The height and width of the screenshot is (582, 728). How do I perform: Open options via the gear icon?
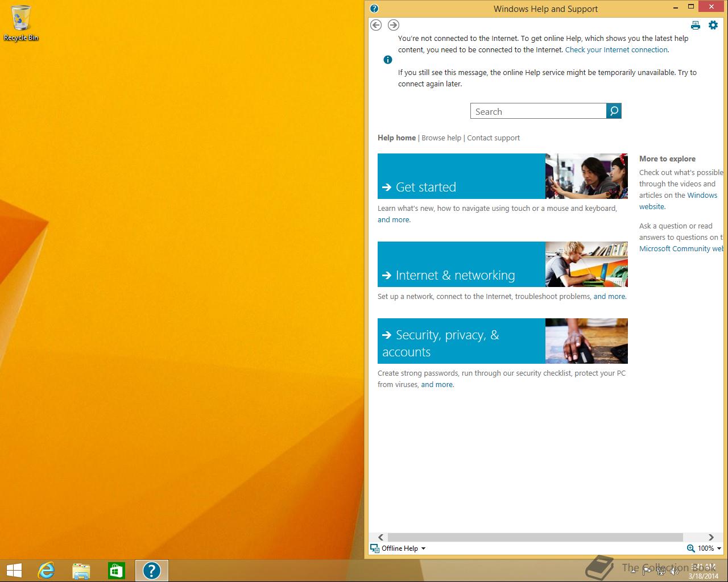(x=713, y=25)
